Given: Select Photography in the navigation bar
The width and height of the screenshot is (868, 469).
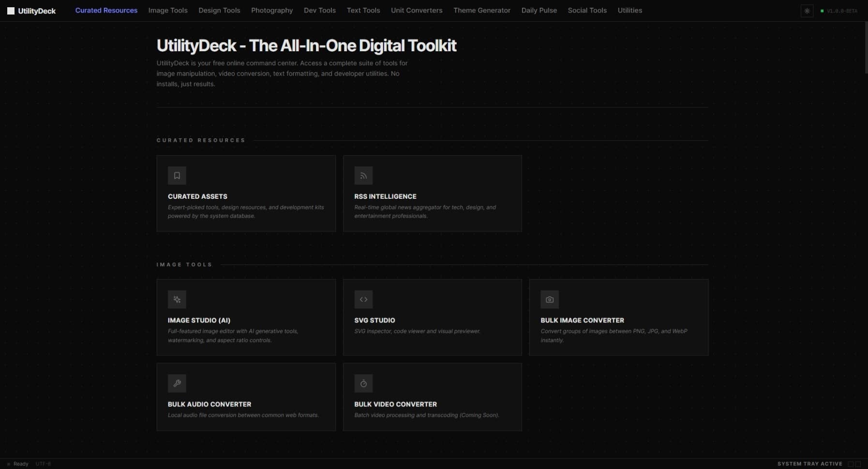Looking at the screenshot, I should (x=272, y=10).
